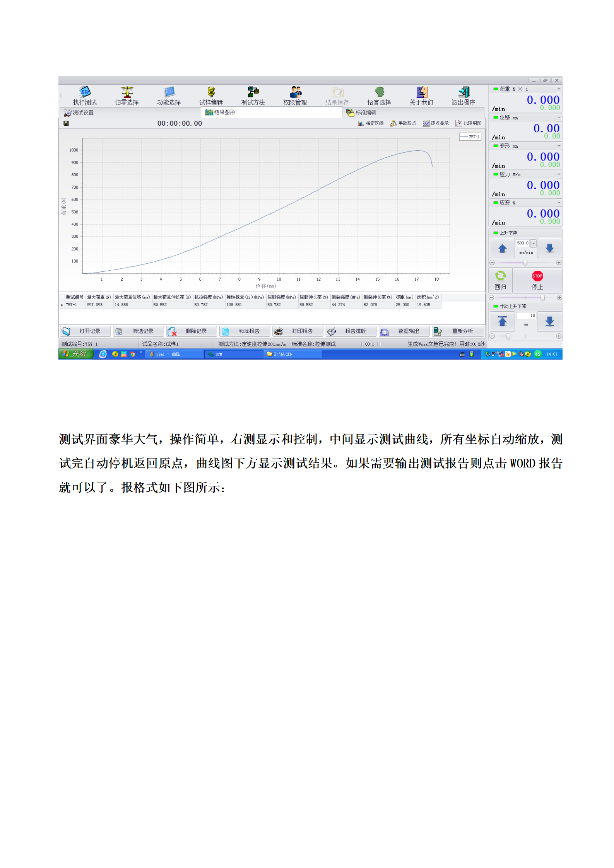Expand the 应力 MPa channel dropdown

tap(559, 174)
